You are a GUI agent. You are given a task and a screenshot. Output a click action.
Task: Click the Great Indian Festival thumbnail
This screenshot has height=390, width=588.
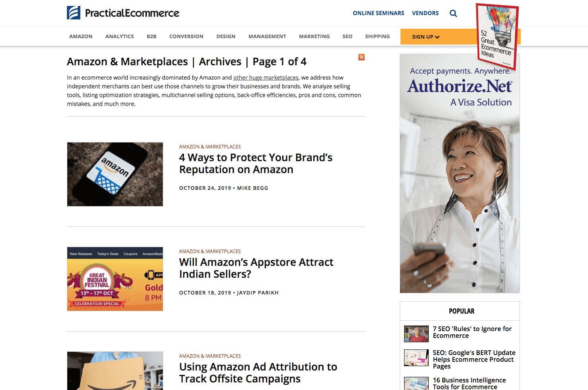115,279
